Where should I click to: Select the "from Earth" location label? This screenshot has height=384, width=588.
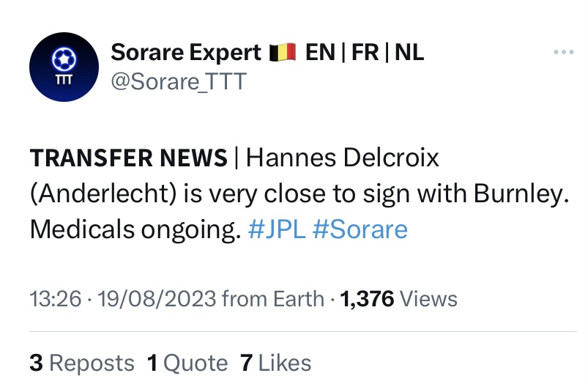[x=272, y=299]
